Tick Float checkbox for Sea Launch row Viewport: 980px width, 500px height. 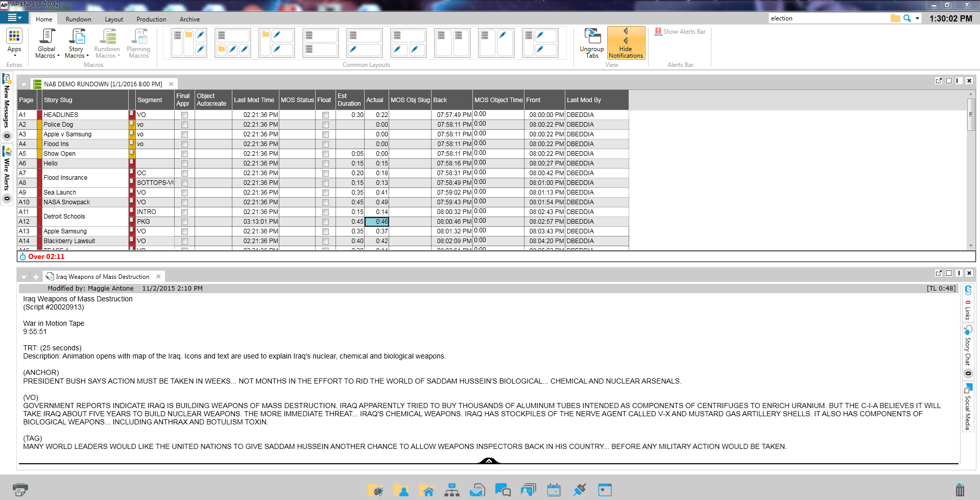(325, 193)
